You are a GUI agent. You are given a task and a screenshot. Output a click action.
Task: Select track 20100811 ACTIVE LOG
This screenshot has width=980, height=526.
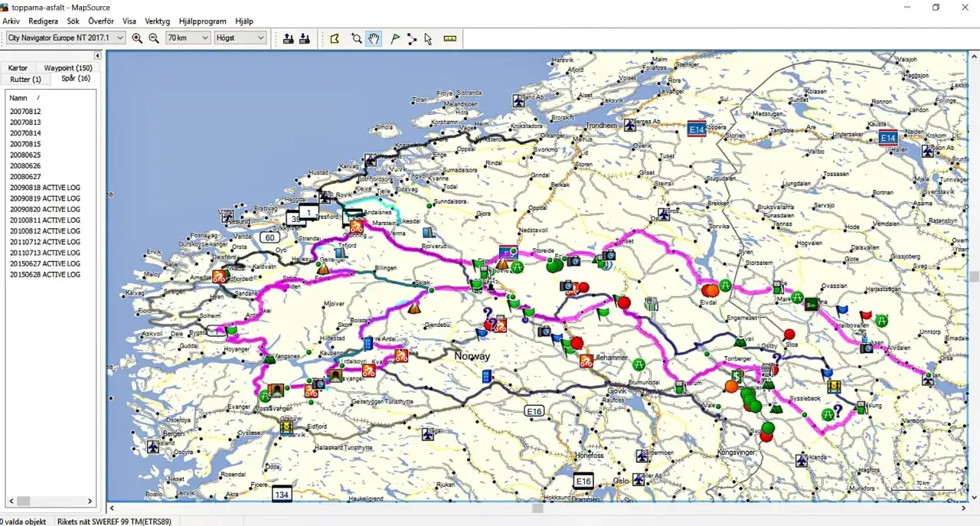(45, 221)
